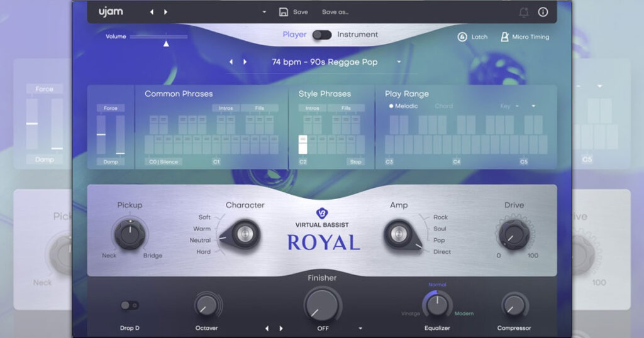The height and width of the screenshot is (338, 644).
Task: Click the Amp selector knob
Action: 398,234
